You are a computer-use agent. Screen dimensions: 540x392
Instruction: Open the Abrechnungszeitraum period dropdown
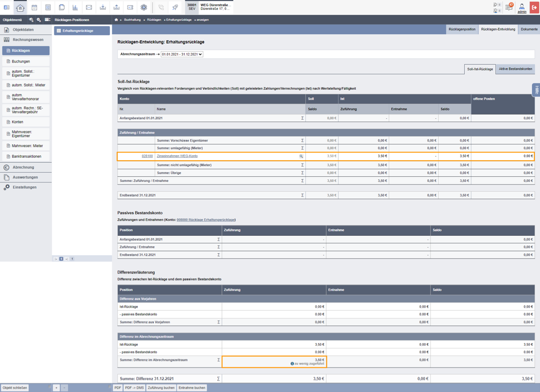point(182,54)
